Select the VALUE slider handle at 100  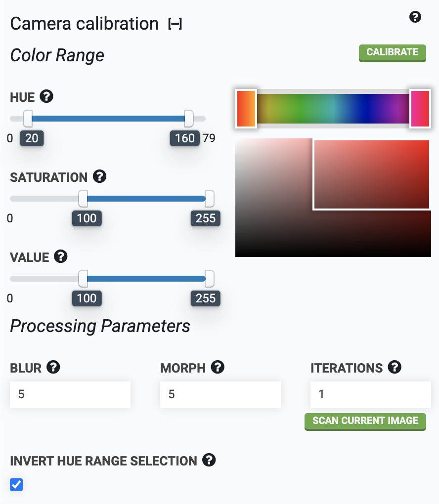coord(83,278)
